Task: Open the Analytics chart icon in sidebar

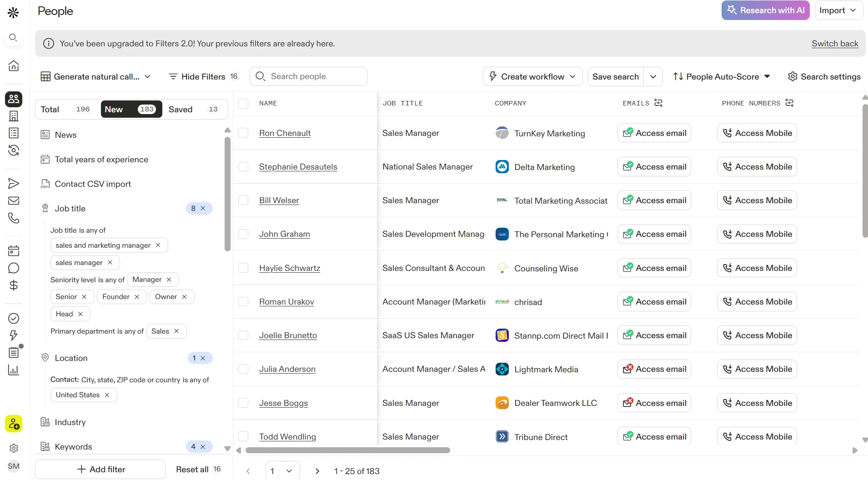Action: (14, 370)
